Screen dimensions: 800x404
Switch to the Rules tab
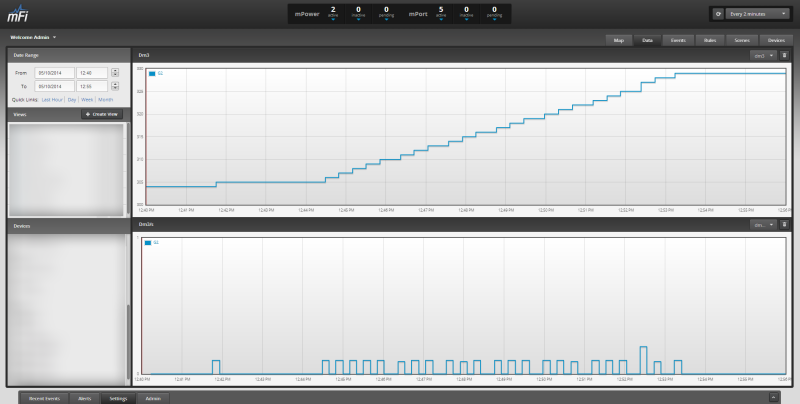tap(708, 40)
